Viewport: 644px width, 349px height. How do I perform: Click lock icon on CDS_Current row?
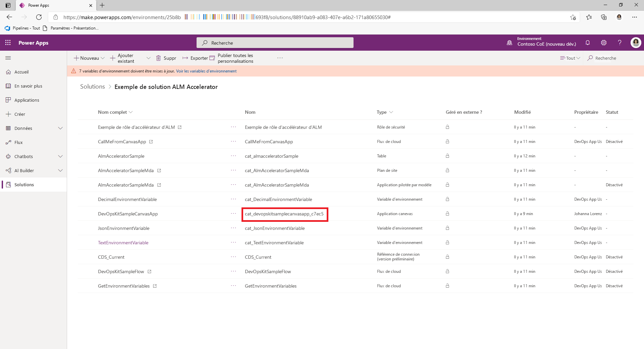tap(447, 257)
